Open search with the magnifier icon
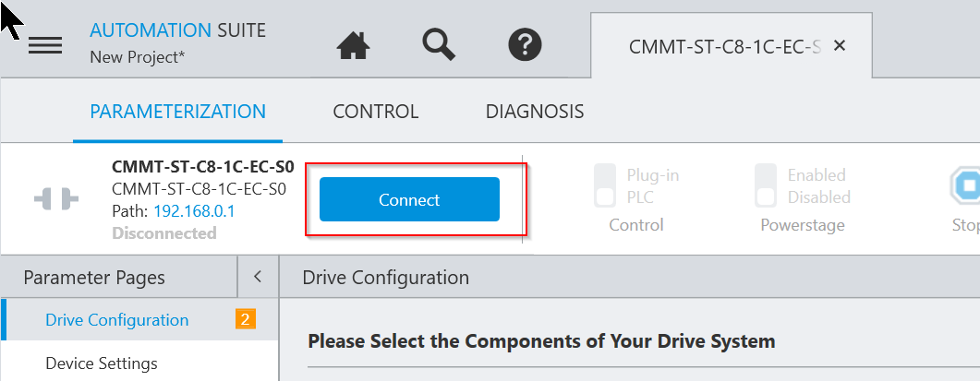Image resolution: width=980 pixels, height=381 pixels. tap(439, 44)
